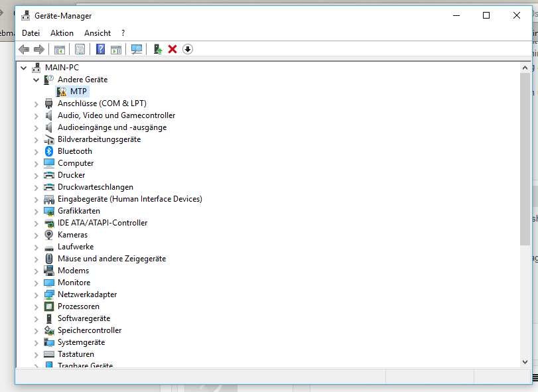Click the disable device down-arrow icon
This screenshot has width=538, height=392.
(188, 49)
